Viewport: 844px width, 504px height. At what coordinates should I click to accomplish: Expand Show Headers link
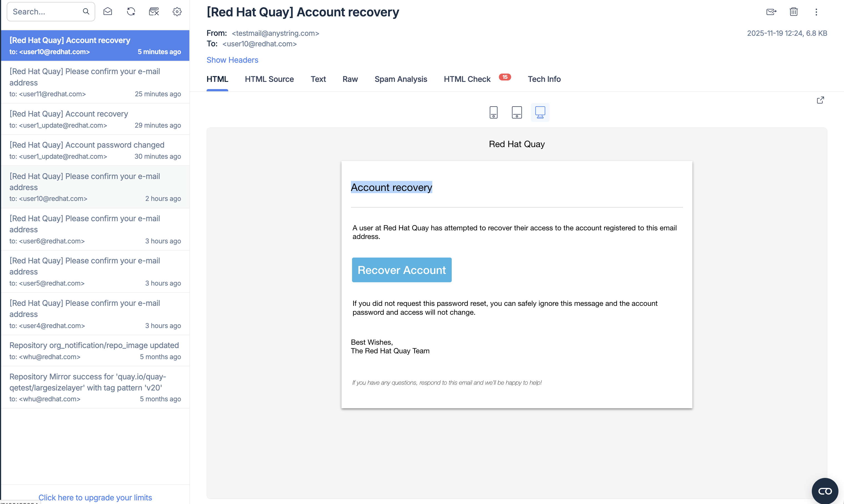232,60
